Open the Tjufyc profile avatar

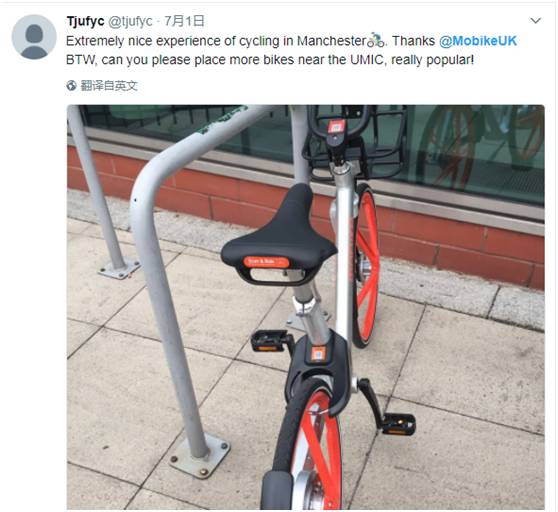[34, 37]
